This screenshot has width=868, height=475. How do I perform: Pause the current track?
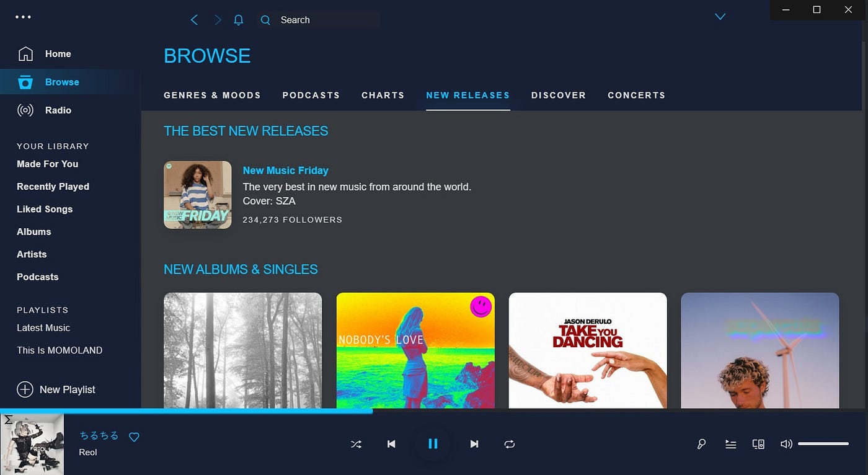[433, 443]
